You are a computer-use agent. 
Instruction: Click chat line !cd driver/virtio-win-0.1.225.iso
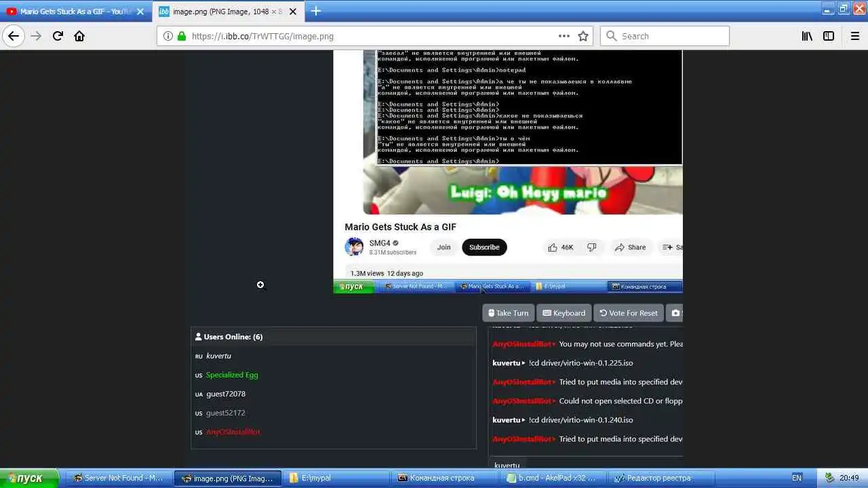580,363
